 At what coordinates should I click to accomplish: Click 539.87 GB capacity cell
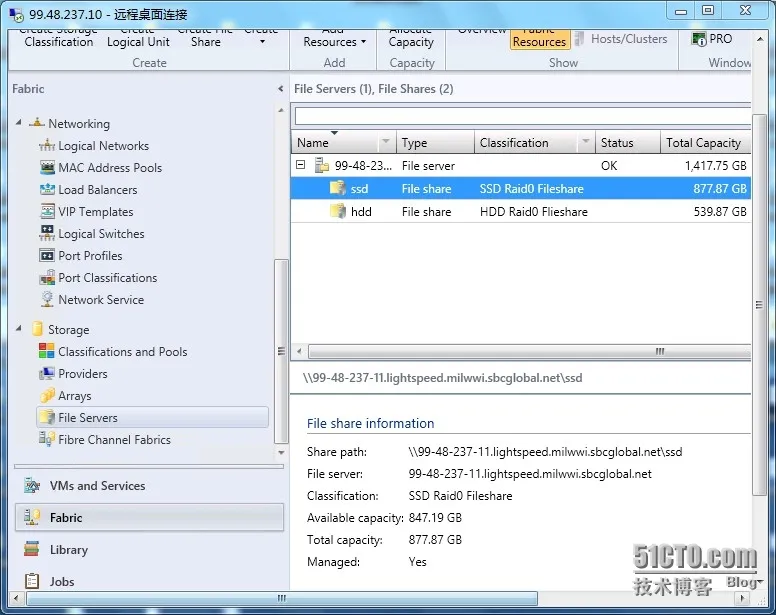[x=720, y=211]
